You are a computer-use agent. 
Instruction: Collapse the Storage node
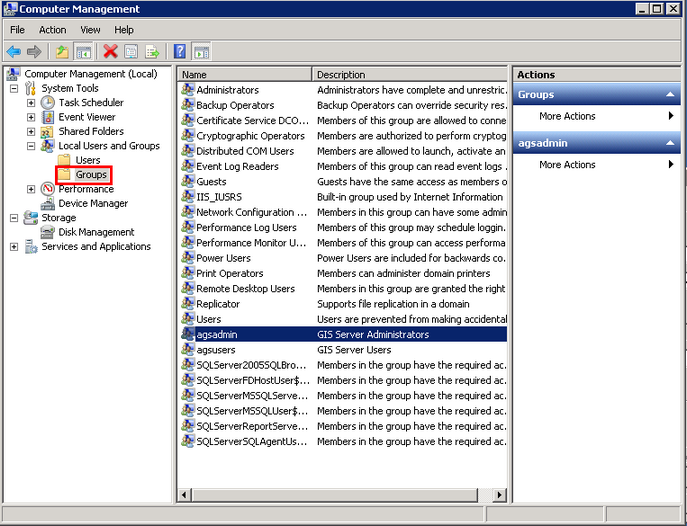pos(14,218)
